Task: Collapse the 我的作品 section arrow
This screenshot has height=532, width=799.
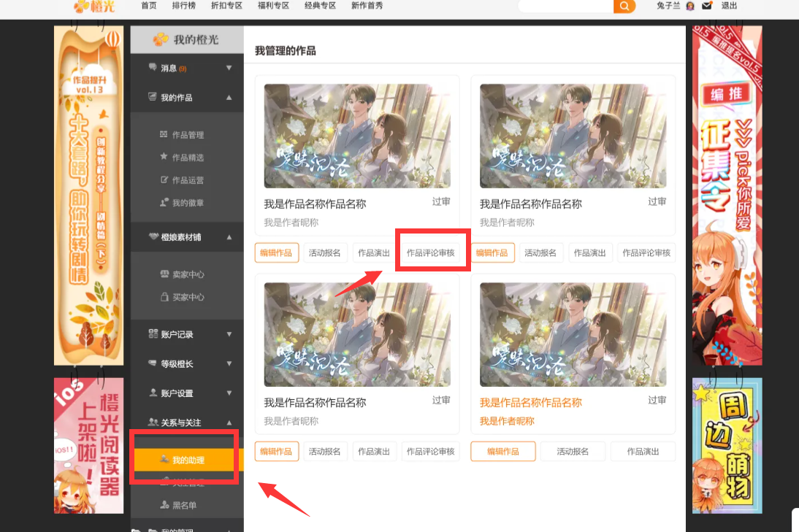Action: point(229,97)
